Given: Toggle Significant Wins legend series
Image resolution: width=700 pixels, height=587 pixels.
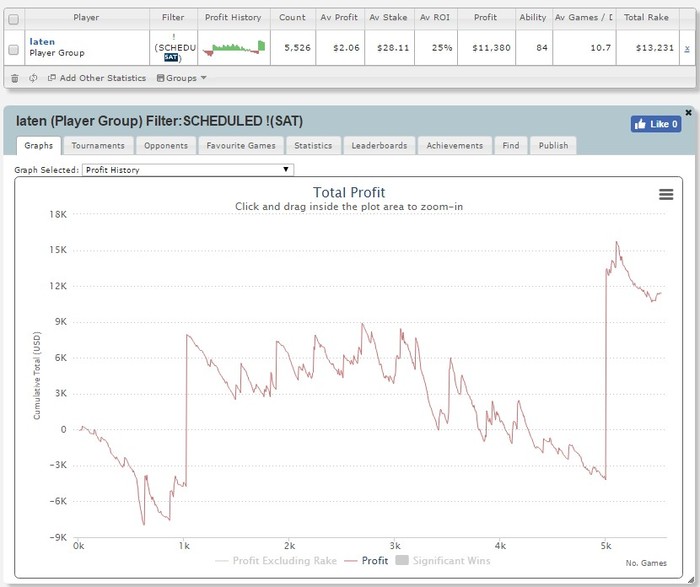Looking at the screenshot, I should pos(443,561).
